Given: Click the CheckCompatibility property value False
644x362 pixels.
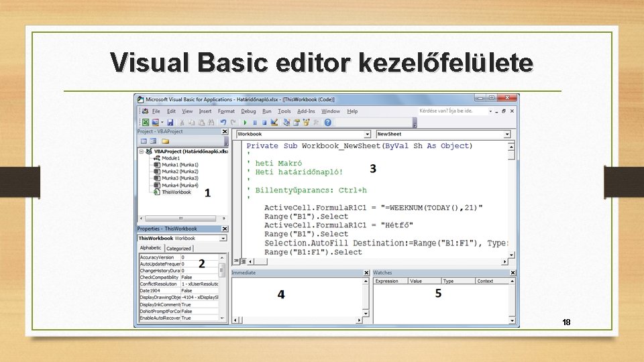Looking at the screenshot, I should pyautogui.click(x=199, y=278).
